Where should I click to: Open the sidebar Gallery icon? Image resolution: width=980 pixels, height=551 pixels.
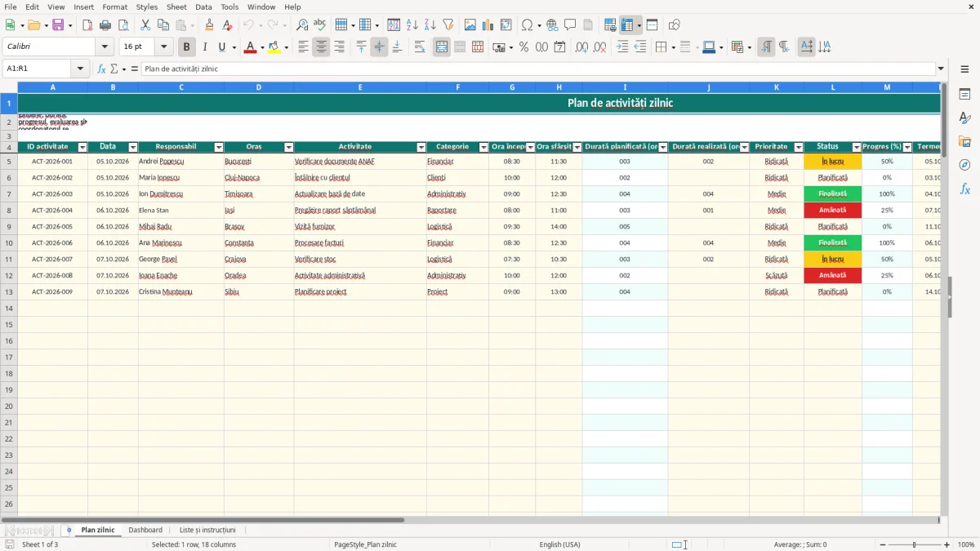[x=964, y=141]
